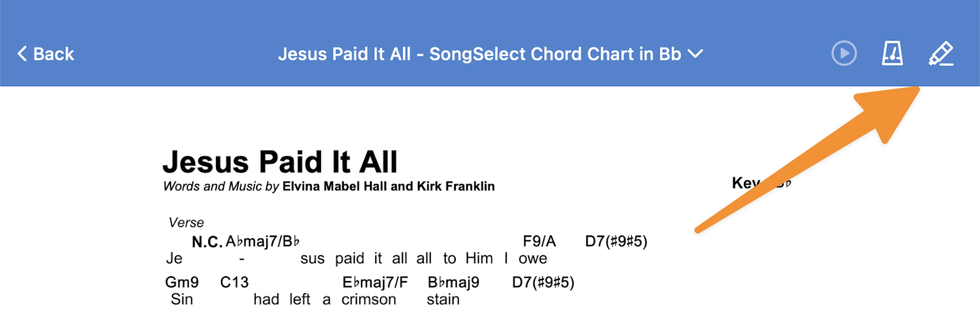Open the metronome
Image resolution: width=980 pixels, height=314 pixels.
892,54
